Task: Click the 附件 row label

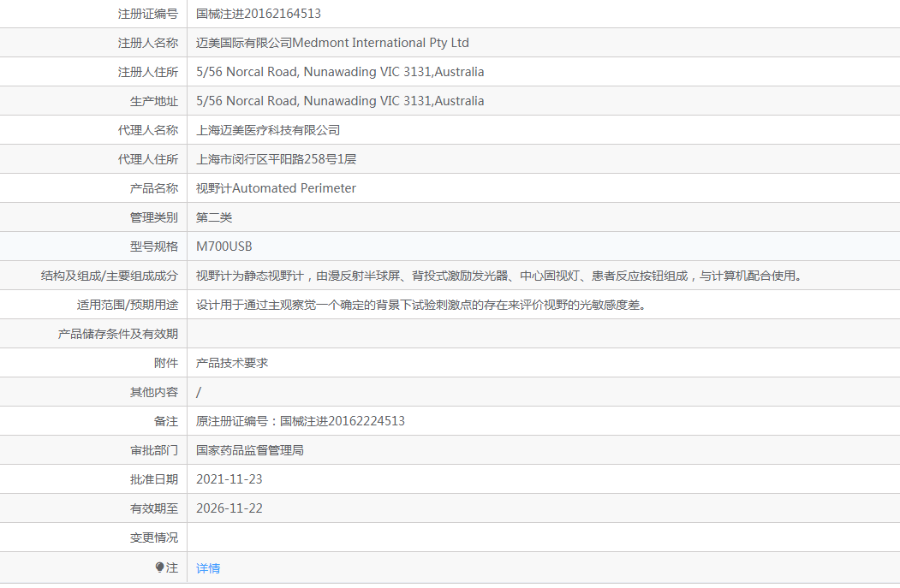Action: point(166,363)
